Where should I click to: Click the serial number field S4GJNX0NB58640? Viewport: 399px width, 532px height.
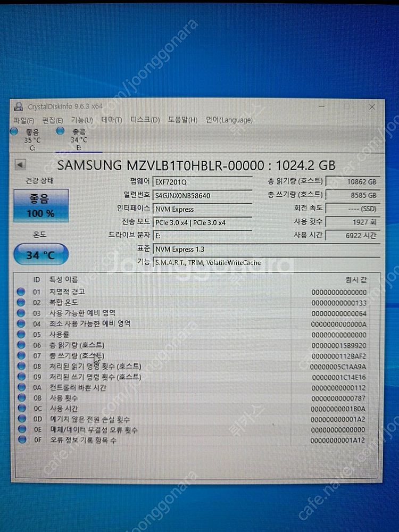click(202, 195)
